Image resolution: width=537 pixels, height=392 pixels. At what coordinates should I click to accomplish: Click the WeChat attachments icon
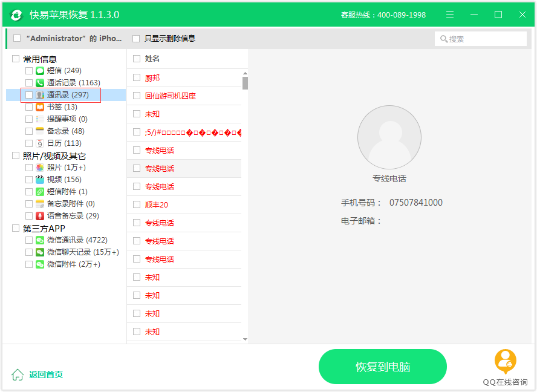click(40, 264)
